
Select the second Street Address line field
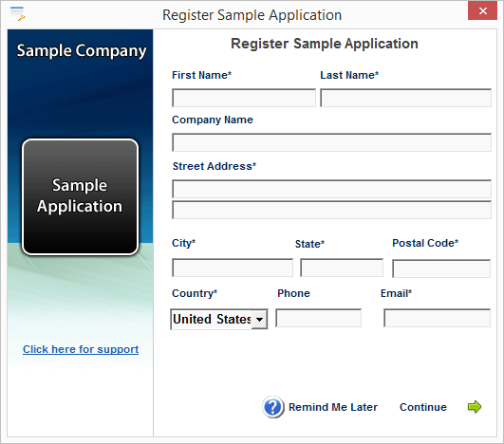click(x=331, y=210)
